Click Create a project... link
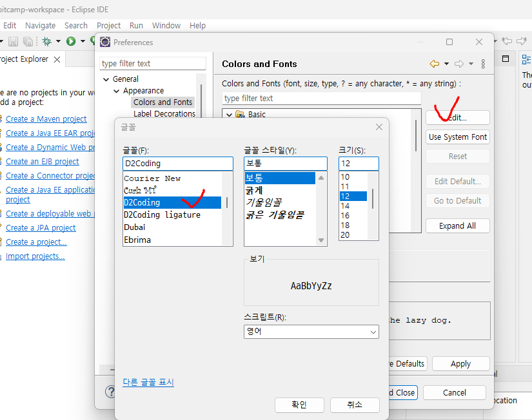The image size is (532, 420). 36,242
